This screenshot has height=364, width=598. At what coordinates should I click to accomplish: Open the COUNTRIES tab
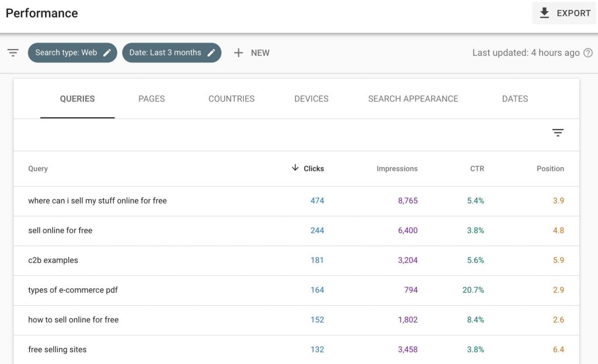[x=231, y=99]
